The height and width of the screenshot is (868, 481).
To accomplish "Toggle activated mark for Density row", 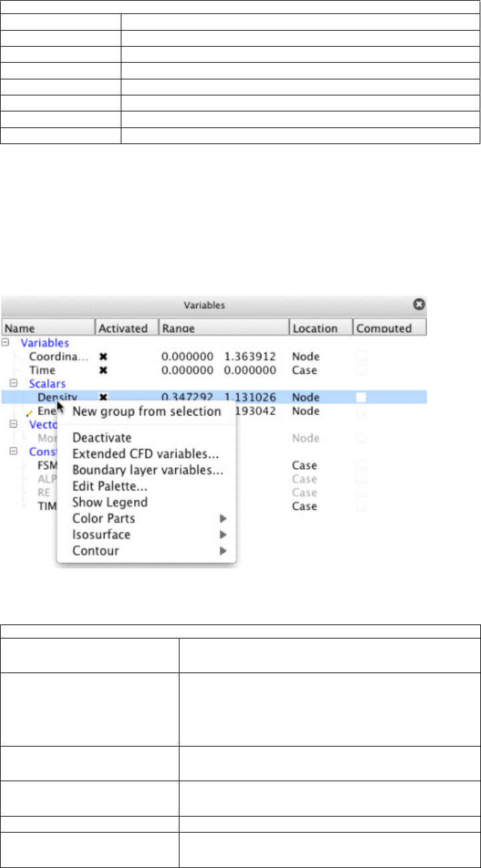I will [x=103, y=397].
